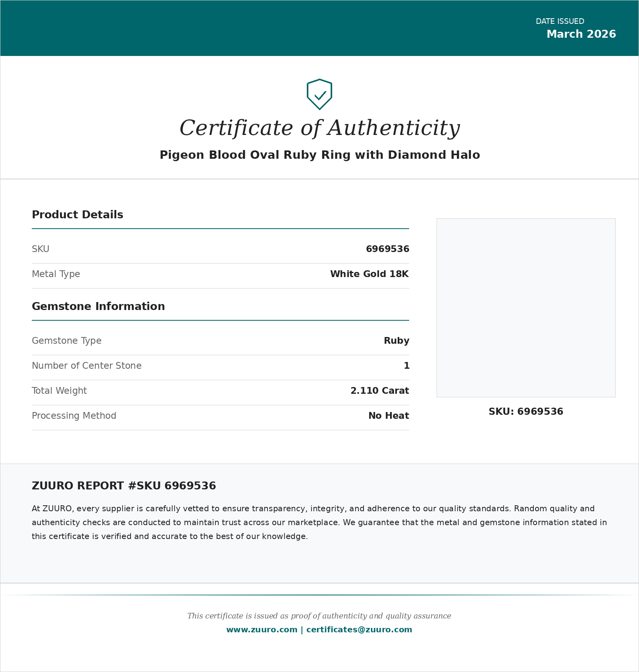This screenshot has height=672, width=639.
Task: Click the product image placeholder
Action: tap(526, 308)
